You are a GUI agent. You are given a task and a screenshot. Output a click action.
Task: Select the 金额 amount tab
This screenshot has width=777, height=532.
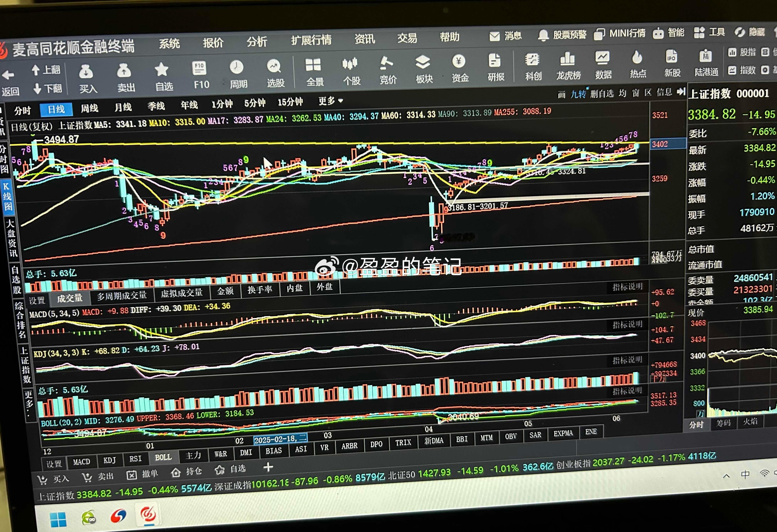tap(225, 291)
